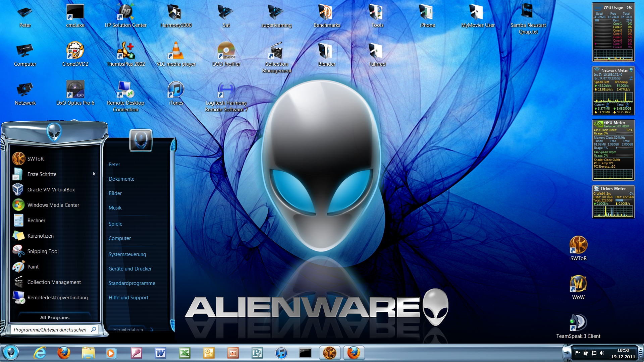Open Snipping Tool from Start menu

click(55, 251)
